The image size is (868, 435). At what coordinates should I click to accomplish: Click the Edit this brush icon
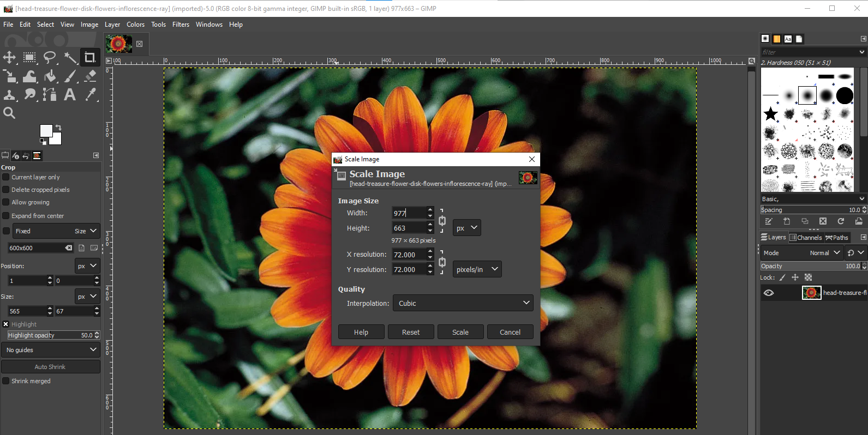click(x=769, y=221)
